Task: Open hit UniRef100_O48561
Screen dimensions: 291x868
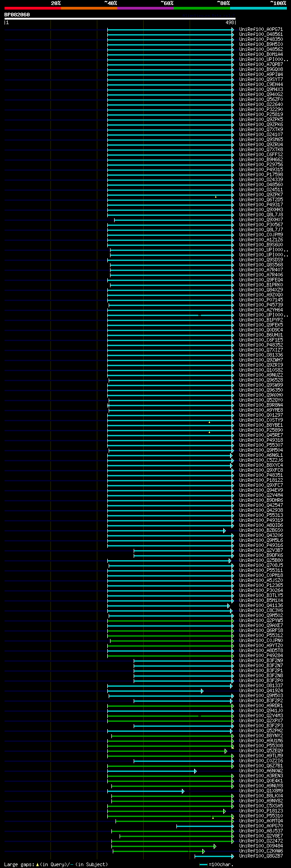Action: (261, 34)
